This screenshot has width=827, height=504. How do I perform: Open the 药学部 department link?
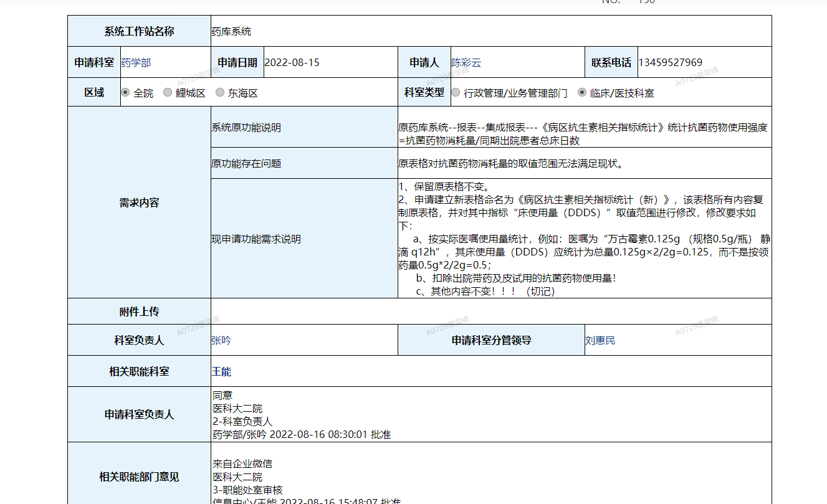[136, 62]
